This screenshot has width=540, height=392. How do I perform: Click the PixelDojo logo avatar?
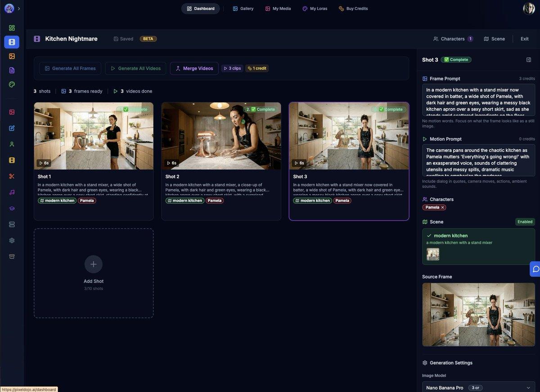point(9,9)
